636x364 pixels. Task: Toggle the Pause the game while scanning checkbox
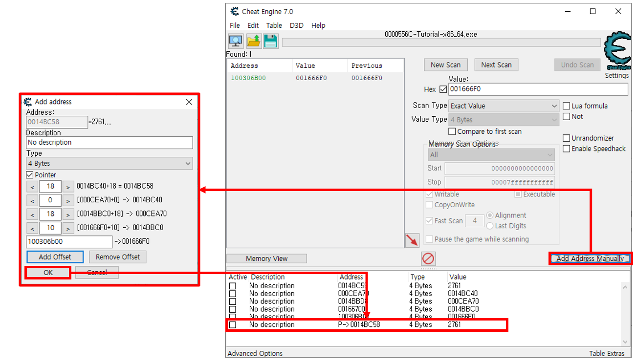429,239
